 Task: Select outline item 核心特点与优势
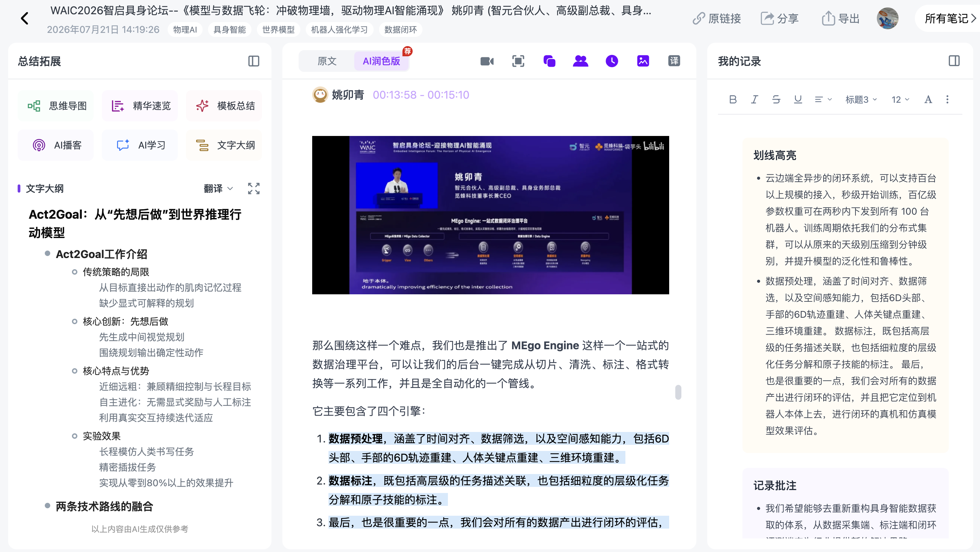click(116, 371)
